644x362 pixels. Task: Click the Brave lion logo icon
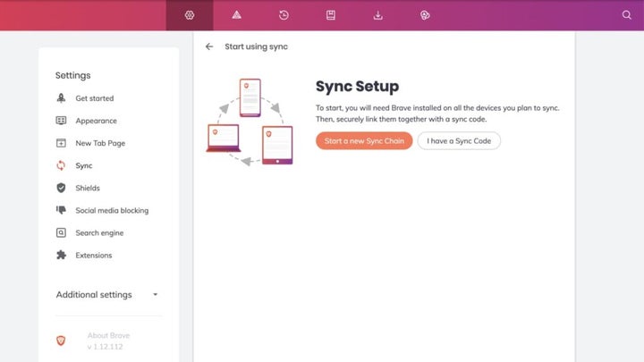(x=61, y=341)
